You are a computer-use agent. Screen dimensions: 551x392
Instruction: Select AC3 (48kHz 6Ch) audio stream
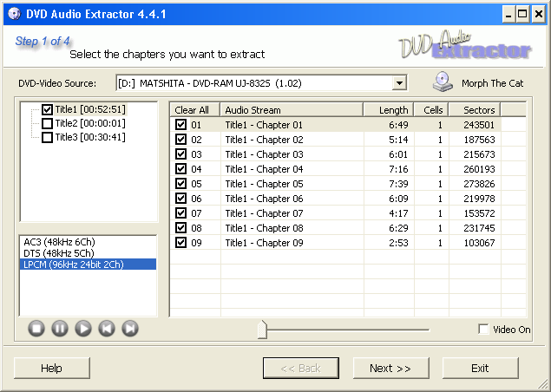88,242
